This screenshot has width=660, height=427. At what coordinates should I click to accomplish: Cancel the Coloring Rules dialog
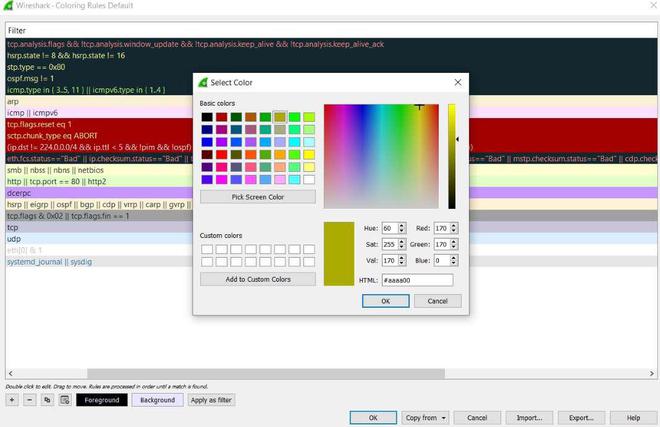477,418
